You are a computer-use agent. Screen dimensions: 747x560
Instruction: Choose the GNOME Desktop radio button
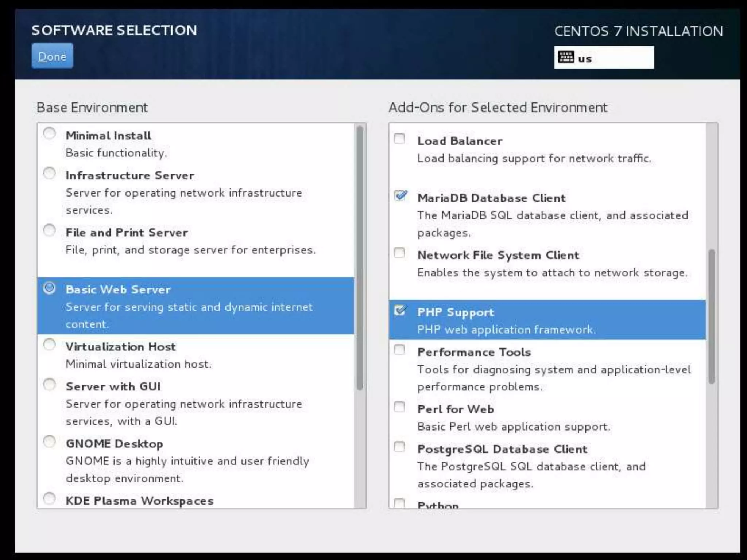tap(50, 442)
